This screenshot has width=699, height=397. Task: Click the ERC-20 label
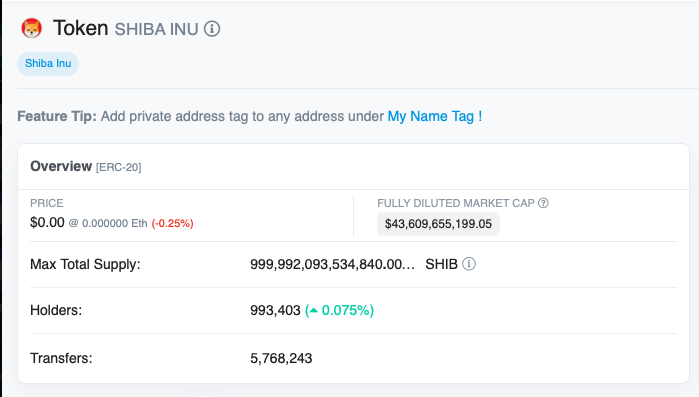(119, 168)
